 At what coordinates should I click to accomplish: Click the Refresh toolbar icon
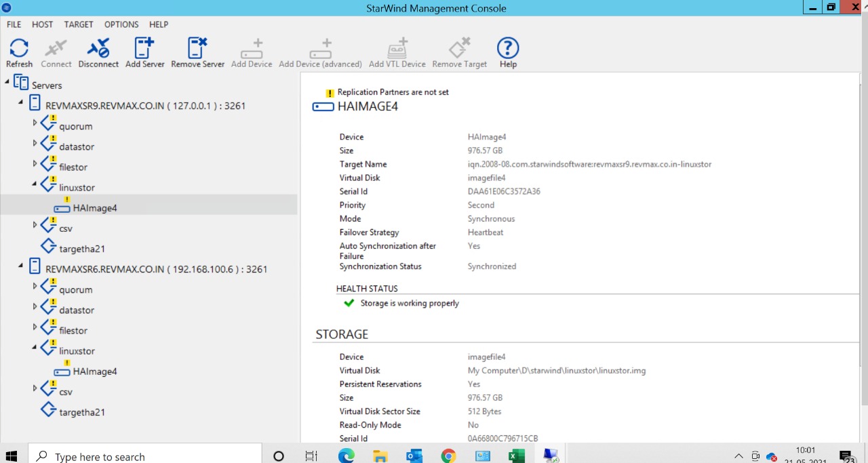tap(19, 53)
